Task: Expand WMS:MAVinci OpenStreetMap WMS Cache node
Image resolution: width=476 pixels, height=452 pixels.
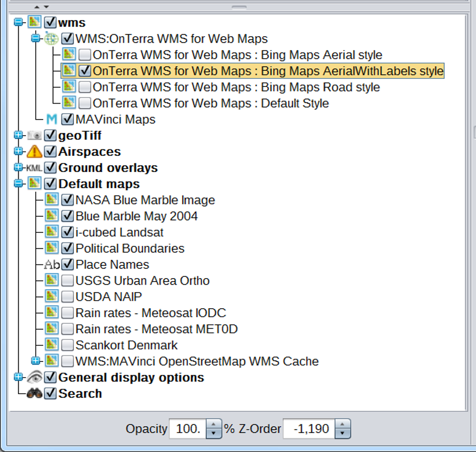Action: (x=35, y=361)
